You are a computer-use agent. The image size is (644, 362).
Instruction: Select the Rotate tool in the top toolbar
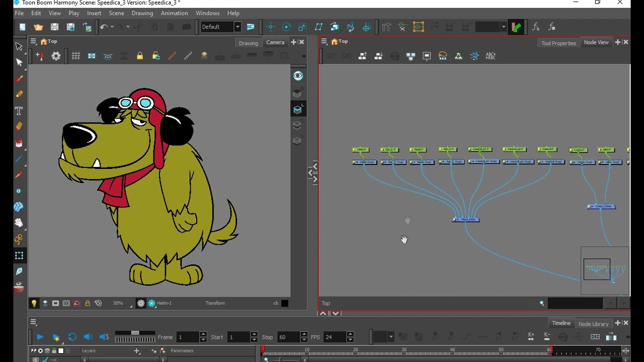click(x=286, y=27)
